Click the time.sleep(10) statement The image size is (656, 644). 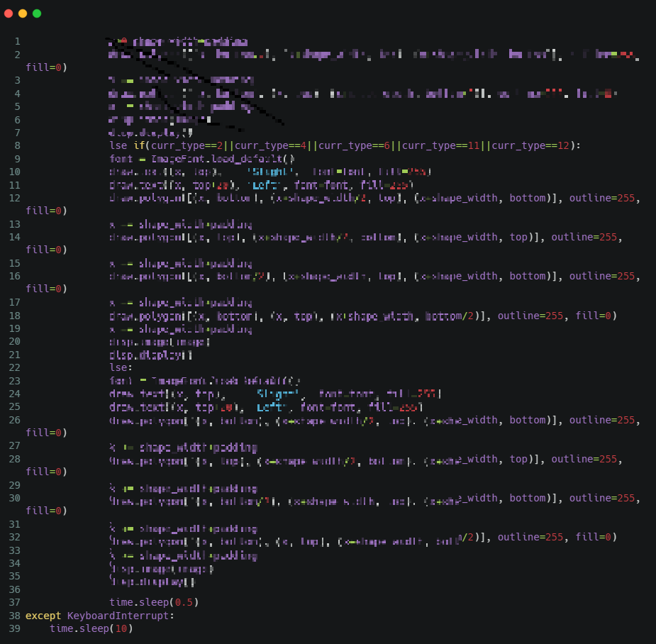91,628
